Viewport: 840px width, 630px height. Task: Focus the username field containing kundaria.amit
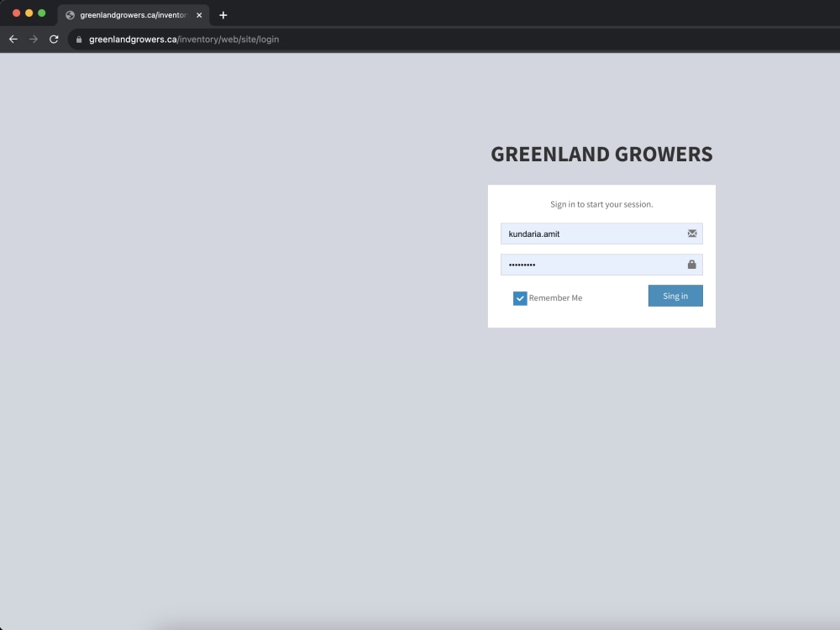pos(601,234)
